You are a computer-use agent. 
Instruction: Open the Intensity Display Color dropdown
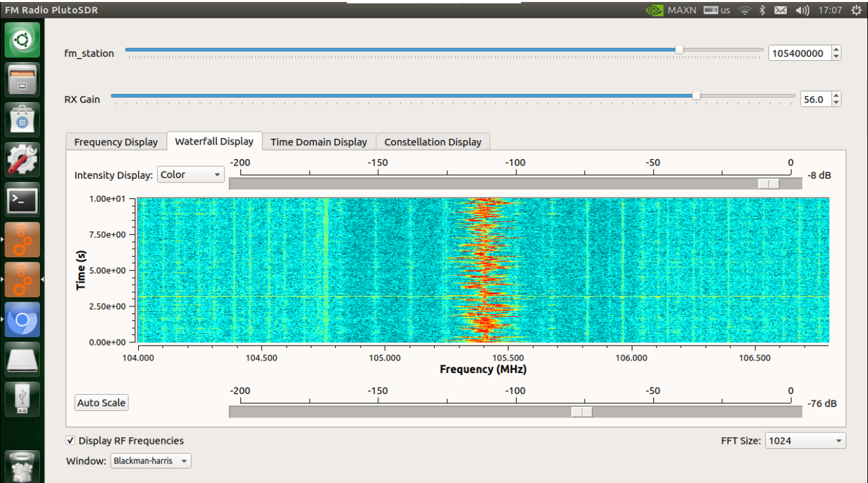point(191,175)
